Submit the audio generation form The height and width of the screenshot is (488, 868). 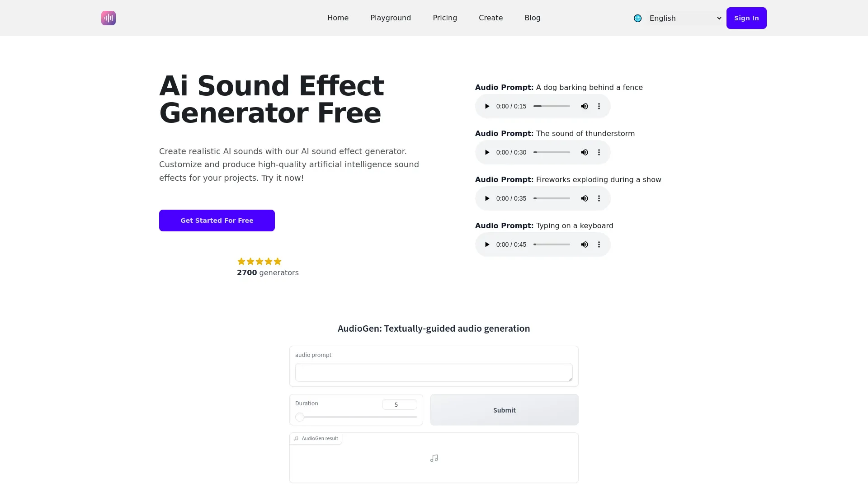[x=505, y=409]
